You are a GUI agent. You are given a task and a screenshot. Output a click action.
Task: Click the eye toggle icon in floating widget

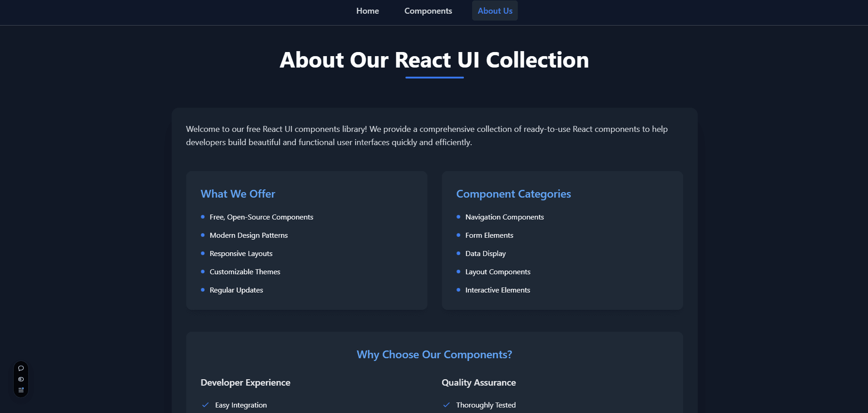21,379
